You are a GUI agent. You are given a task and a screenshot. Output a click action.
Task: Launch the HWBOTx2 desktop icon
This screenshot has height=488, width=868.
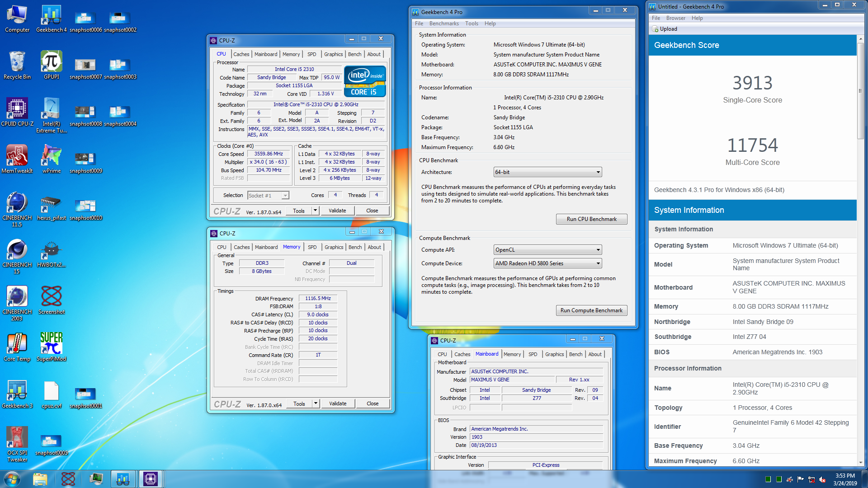tap(52, 253)
